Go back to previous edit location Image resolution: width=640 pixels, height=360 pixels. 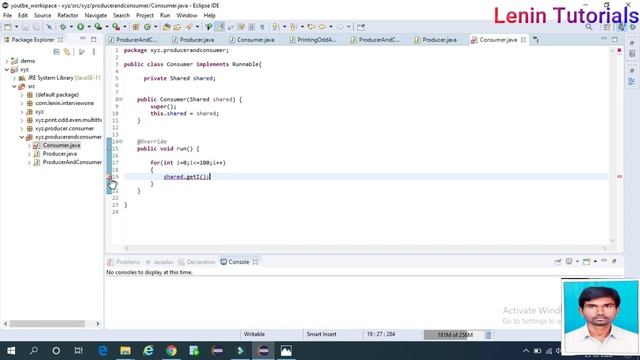pyautogui.click(x=311, y=27)
